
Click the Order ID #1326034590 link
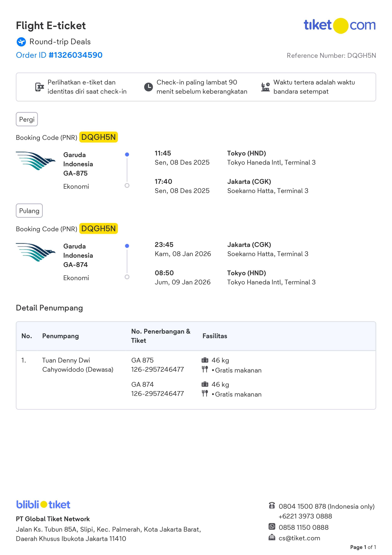pos(59,55)
